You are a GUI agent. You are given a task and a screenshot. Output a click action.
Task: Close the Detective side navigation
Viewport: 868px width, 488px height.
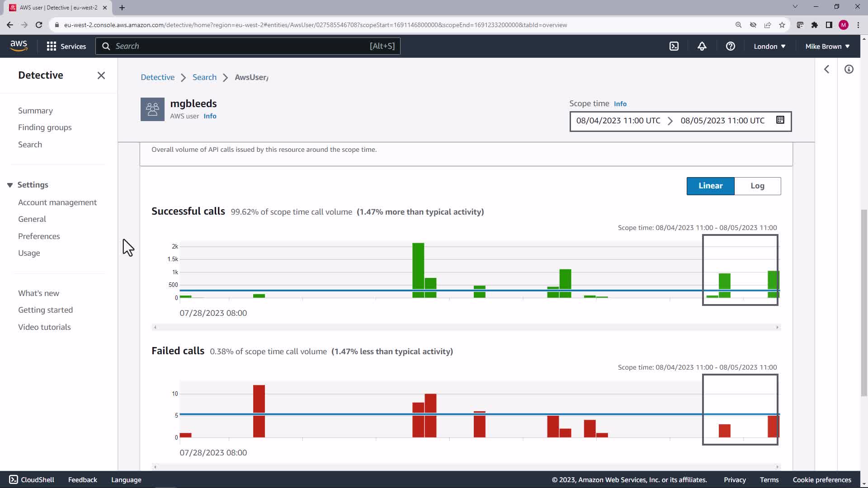(x=101, y=75)
